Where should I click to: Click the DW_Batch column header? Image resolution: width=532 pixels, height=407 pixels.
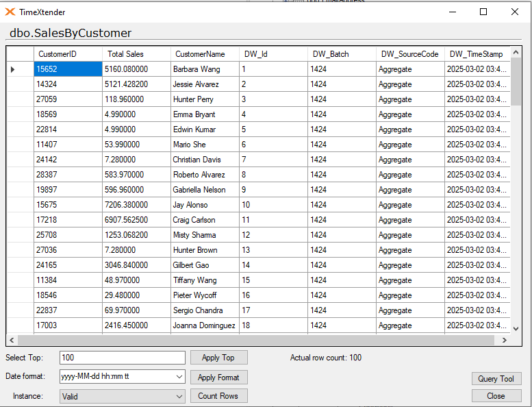point(342,54)
